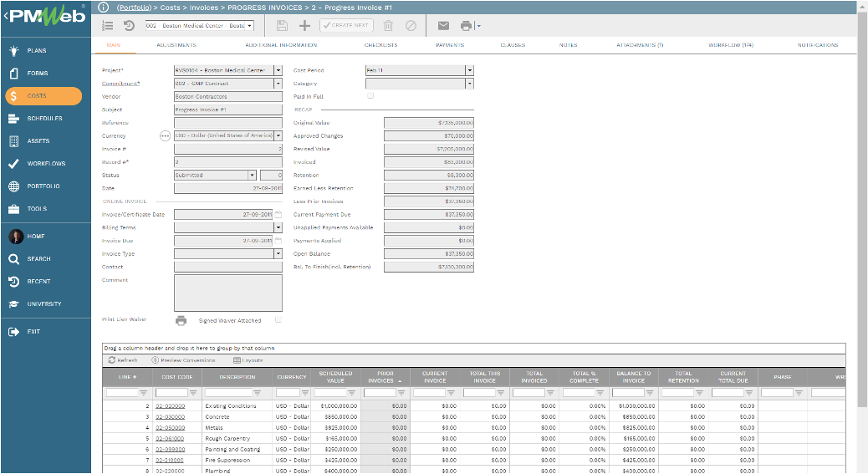
Task: Click the Print Lien Waiver printer icon
Action: [x=181, y=321]
